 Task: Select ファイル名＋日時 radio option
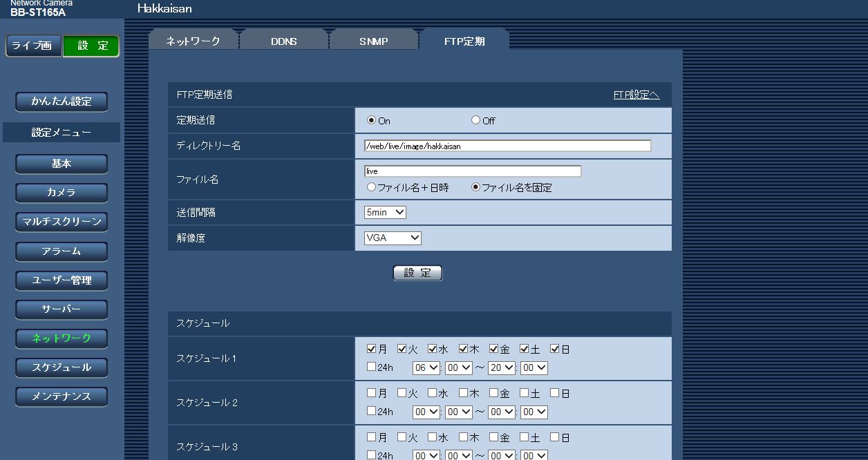click(372, 187)
